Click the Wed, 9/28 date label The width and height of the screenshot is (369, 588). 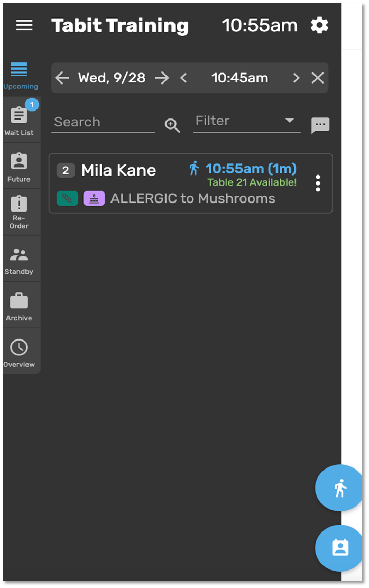click(112, 78)
